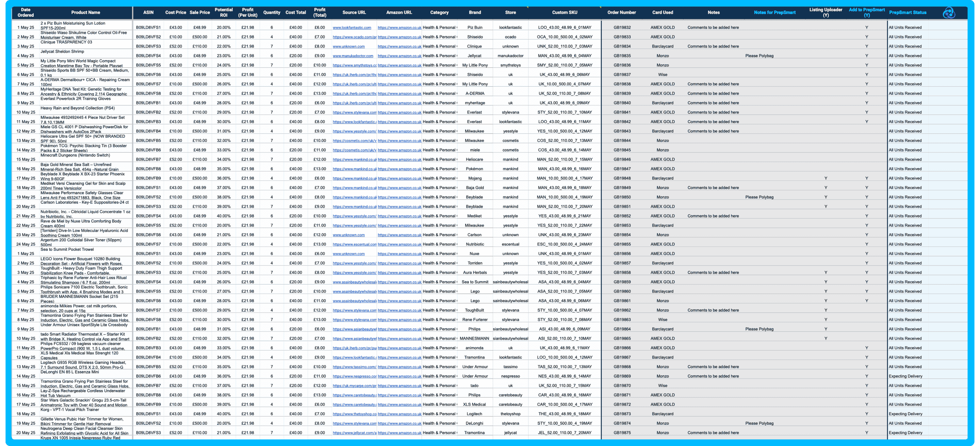Open the www.lookfantastic.com source link

tap(352, 28)
